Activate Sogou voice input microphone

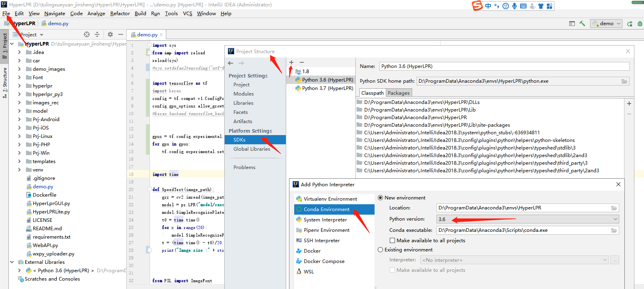514,6
